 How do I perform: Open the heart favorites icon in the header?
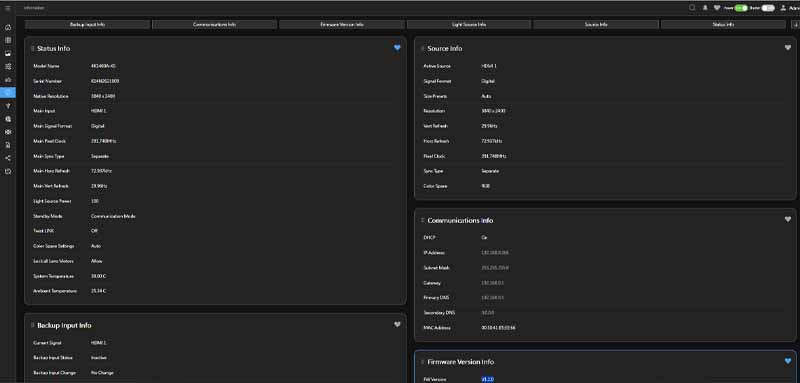717,8
